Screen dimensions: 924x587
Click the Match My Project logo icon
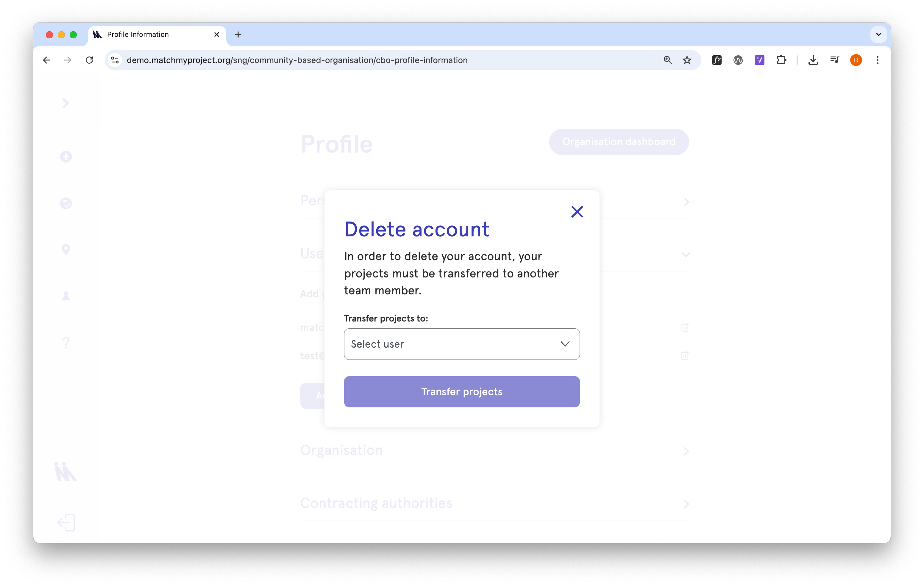[x=65, y=472]
